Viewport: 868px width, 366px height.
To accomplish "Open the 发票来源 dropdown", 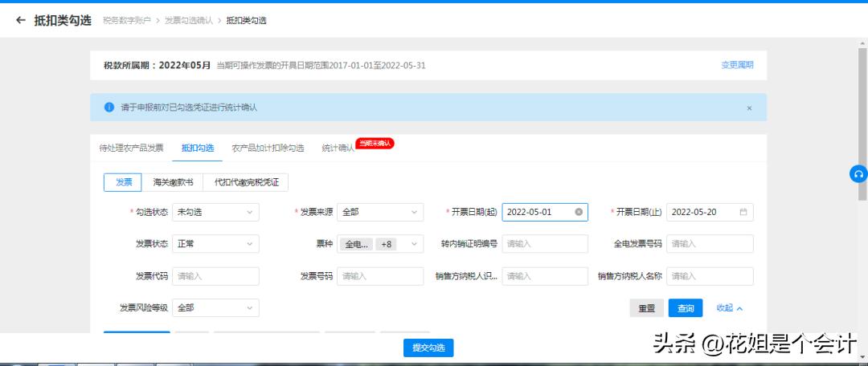I will tap(379, 212).
